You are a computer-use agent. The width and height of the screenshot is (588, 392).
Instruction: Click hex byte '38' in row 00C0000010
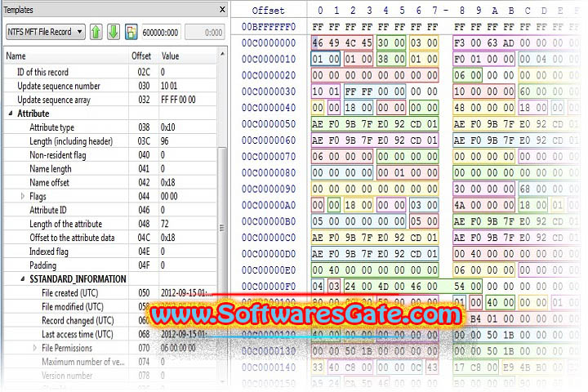[x=383, y=59]
